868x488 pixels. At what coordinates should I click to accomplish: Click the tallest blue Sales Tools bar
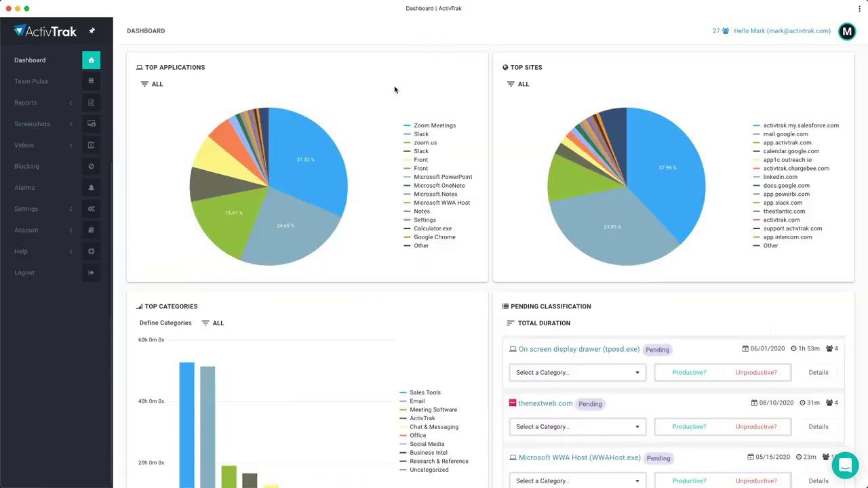(x=186, y=425)
